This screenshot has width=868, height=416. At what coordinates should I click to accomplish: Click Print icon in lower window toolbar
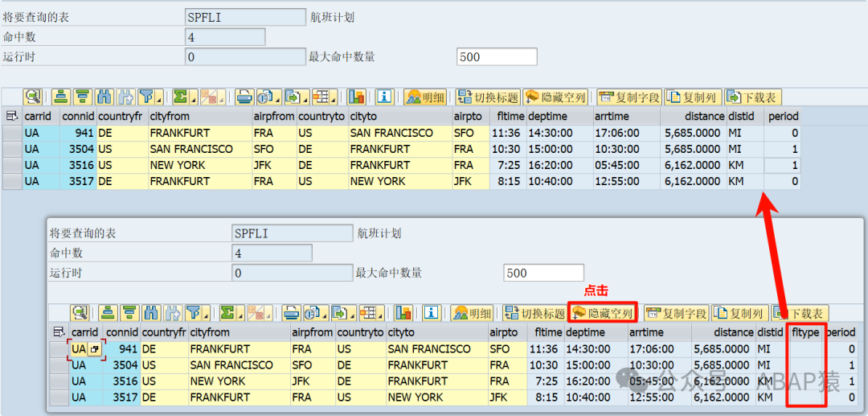coord(291,313)
